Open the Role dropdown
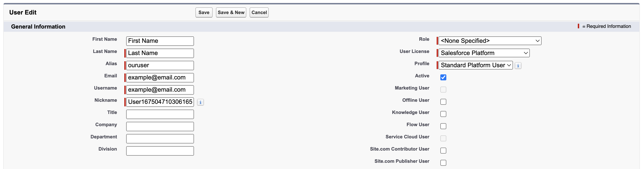The width and height of the screenshot is (644, 169). coord(489,41)
